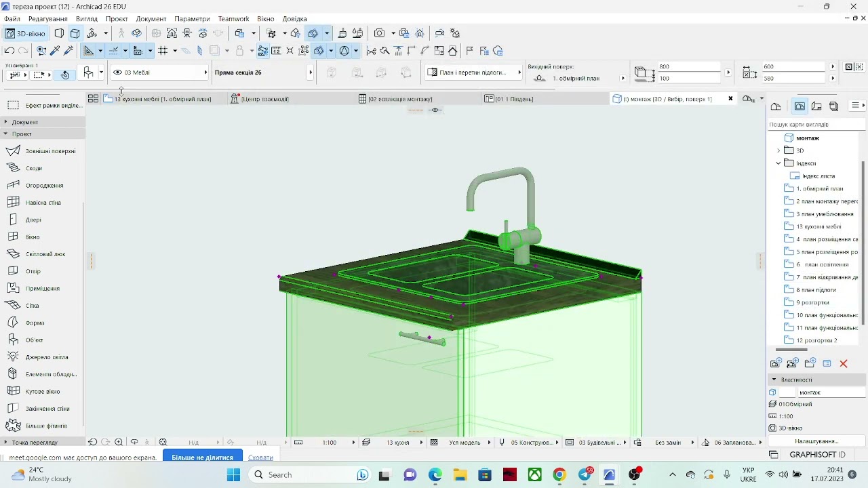
Task: Click the Undo arrow in toolbar
Action: point(9,51)
